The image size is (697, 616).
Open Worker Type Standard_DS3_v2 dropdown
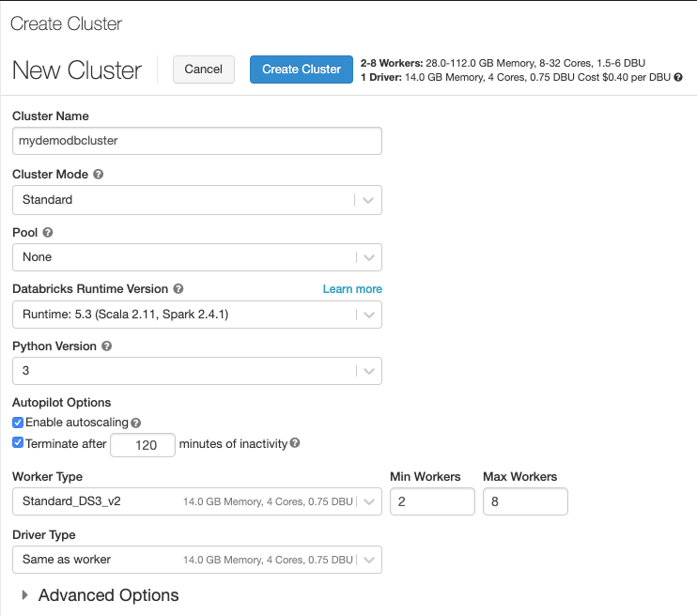pos(197,501)
